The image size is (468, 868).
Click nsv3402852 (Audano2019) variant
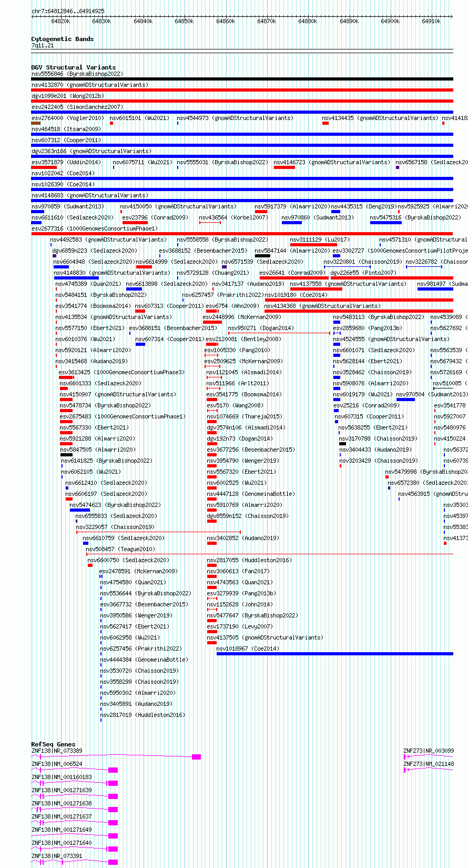click(243, 538)
